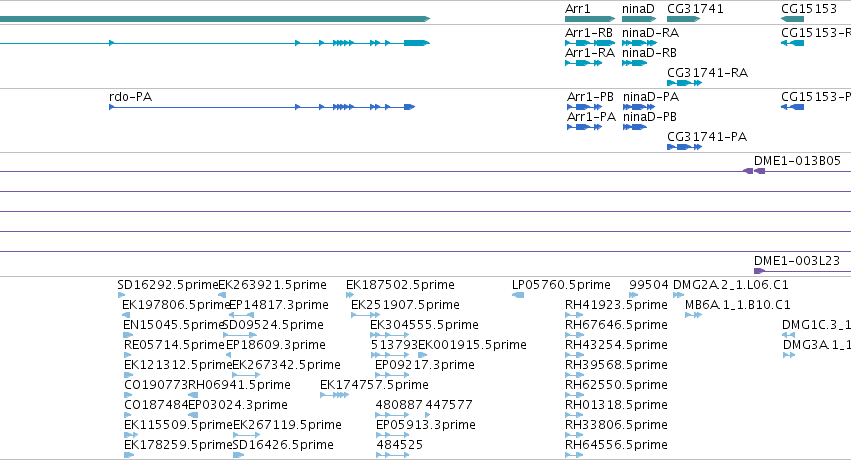Select the RH62550.5prime EST label

pyautogui.click(x=616, y=385)
